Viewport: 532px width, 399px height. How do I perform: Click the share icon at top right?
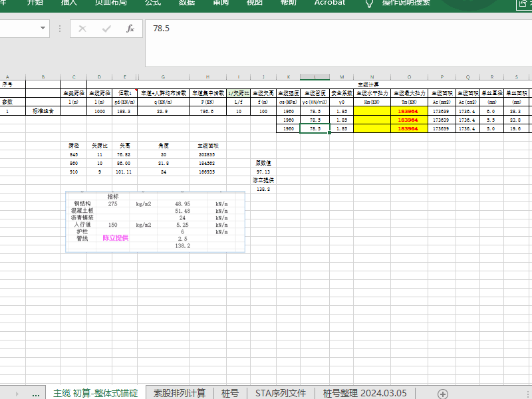pyautogui.click(x=523, y=4)
